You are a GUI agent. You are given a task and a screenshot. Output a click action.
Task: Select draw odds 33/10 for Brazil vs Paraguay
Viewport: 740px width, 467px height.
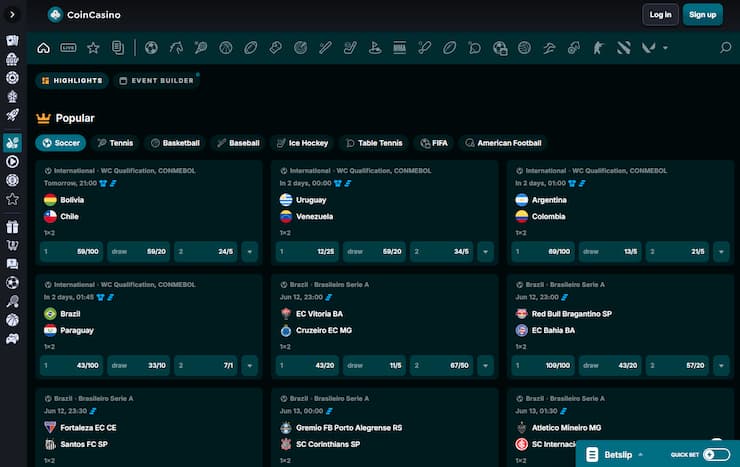click(139, 366)
